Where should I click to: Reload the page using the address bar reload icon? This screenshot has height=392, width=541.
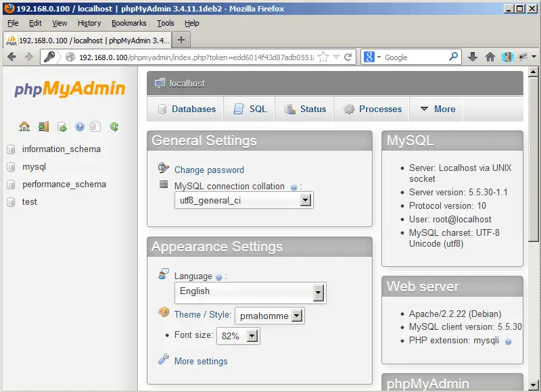coord(348,57)
